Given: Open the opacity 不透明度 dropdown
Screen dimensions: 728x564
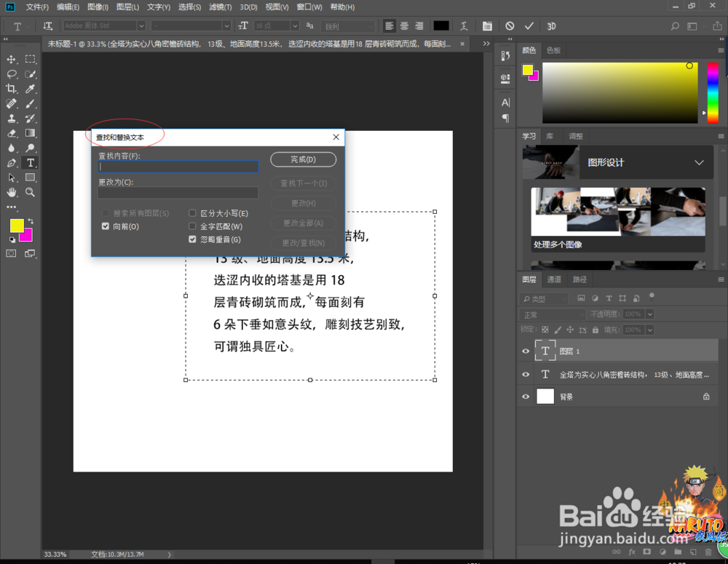Looking at the screenshot, I should coord(650,314).
